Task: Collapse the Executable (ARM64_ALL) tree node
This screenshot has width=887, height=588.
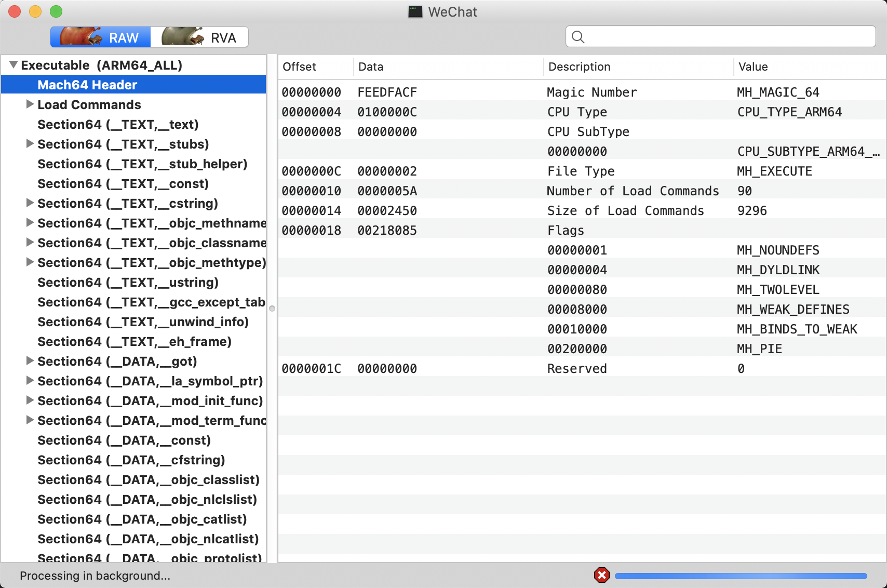Action: point(14,65)
